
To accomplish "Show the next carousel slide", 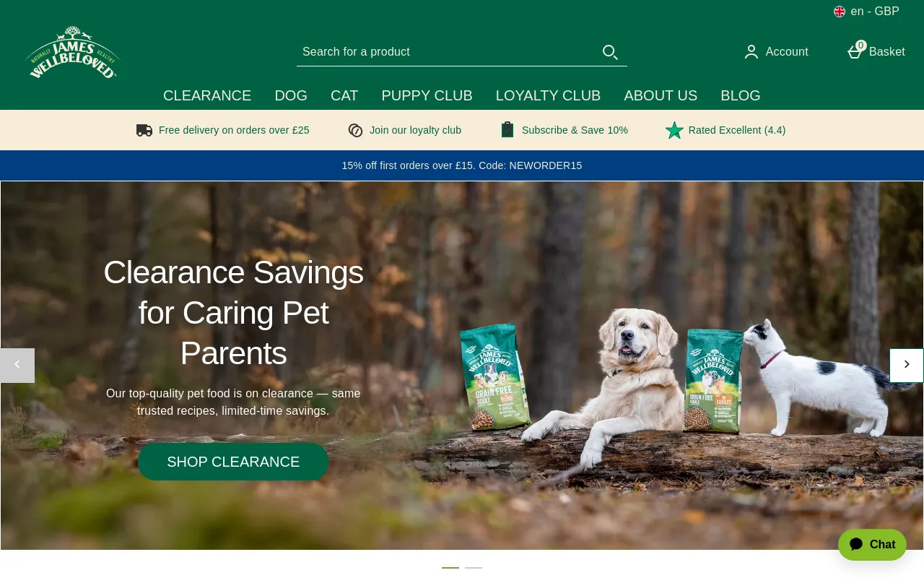I will (x=907, y=365).
